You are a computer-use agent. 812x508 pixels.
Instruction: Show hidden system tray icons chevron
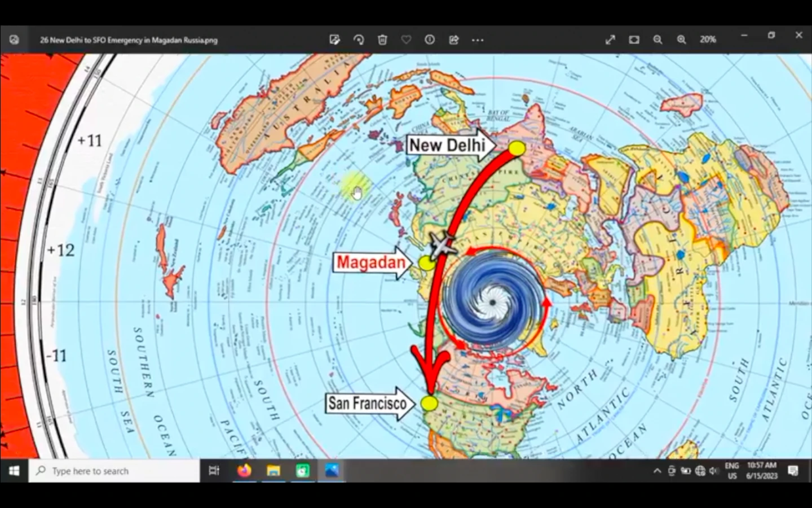tap(657, 471)
